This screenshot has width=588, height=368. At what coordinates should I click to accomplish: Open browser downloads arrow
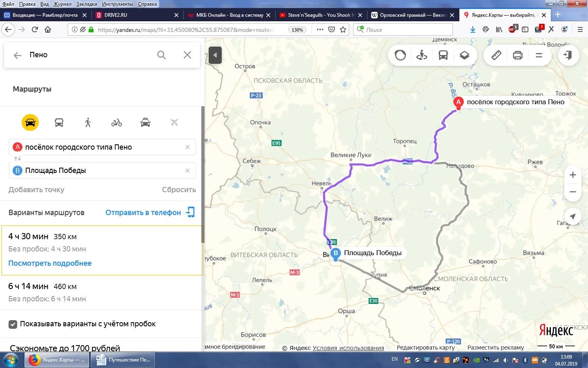click(473, 29)
